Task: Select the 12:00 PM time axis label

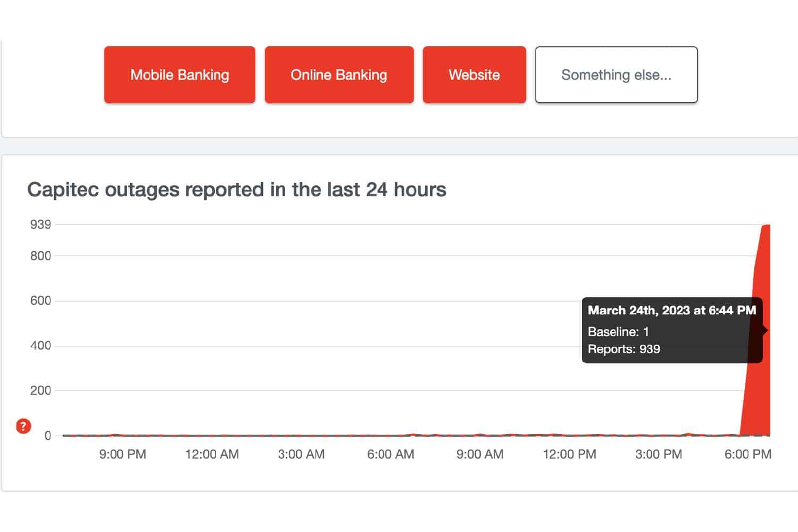Action: click(x=569, y=454)
